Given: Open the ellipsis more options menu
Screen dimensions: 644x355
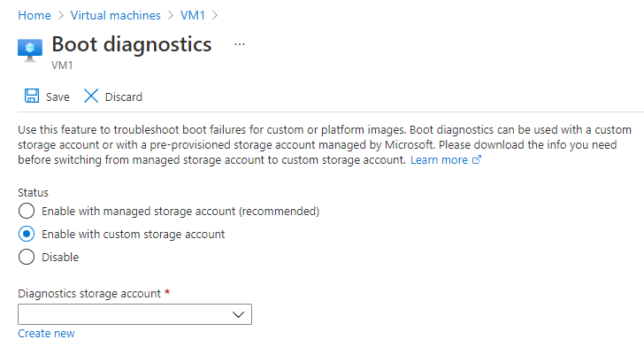Looking at the screenshot, I should 239,44.
